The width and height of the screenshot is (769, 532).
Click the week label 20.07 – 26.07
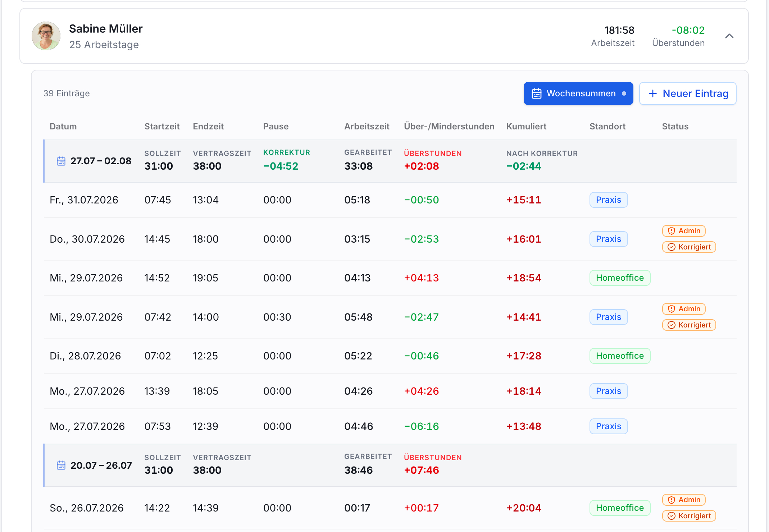[x=101, y=465]
